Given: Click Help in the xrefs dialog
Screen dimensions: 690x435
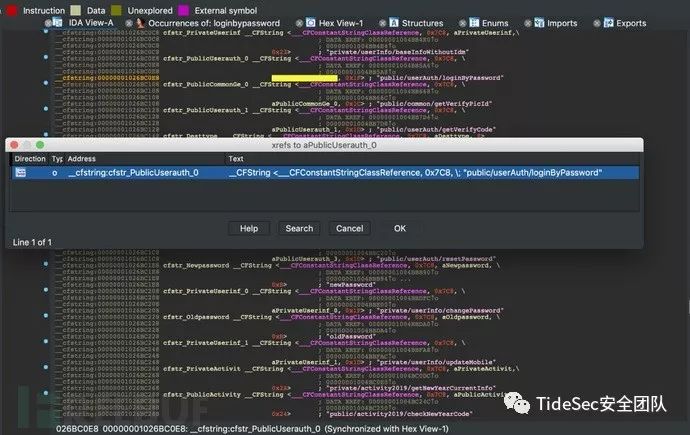Looking at the screenshot, I should click(249, 228).
